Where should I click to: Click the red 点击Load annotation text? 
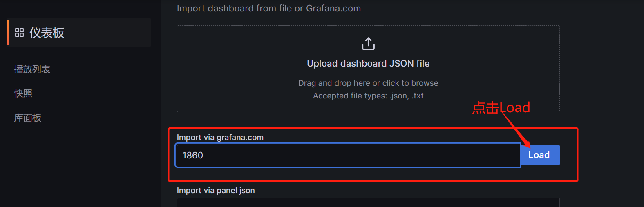coord(501,107)
